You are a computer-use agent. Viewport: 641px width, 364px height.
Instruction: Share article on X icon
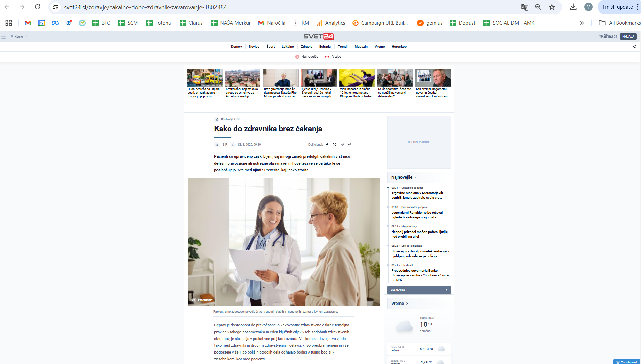tap(335, 145)
